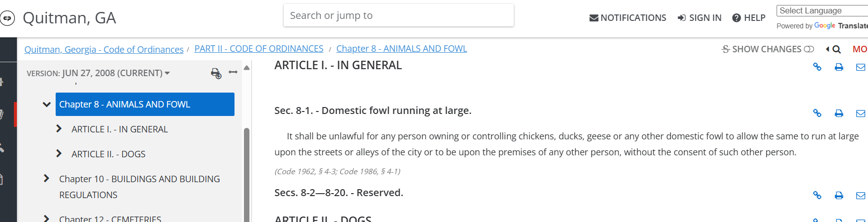Click the Sign In link
This screenshot has width=868, height=222.
tap(700, 18)
